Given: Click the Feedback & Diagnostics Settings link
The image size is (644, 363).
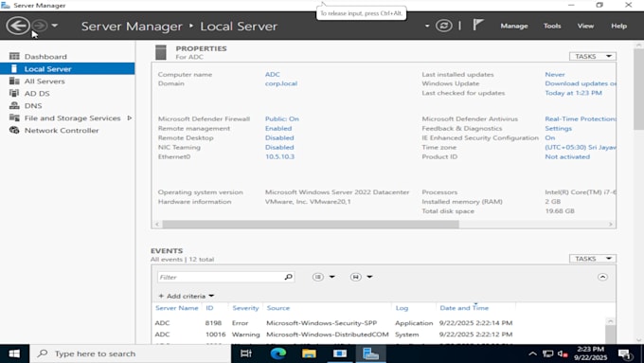Looking at the screenshot, I should click(558, 128).
